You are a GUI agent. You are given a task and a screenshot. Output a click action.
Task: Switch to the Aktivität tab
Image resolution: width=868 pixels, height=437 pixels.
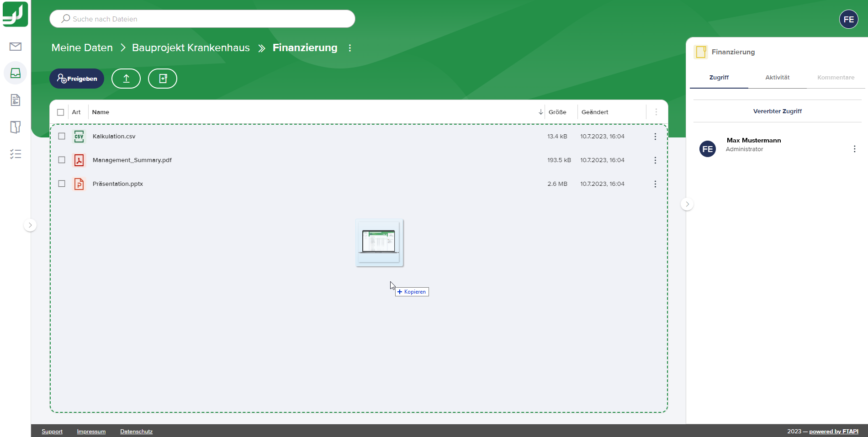tap(777, 77)
